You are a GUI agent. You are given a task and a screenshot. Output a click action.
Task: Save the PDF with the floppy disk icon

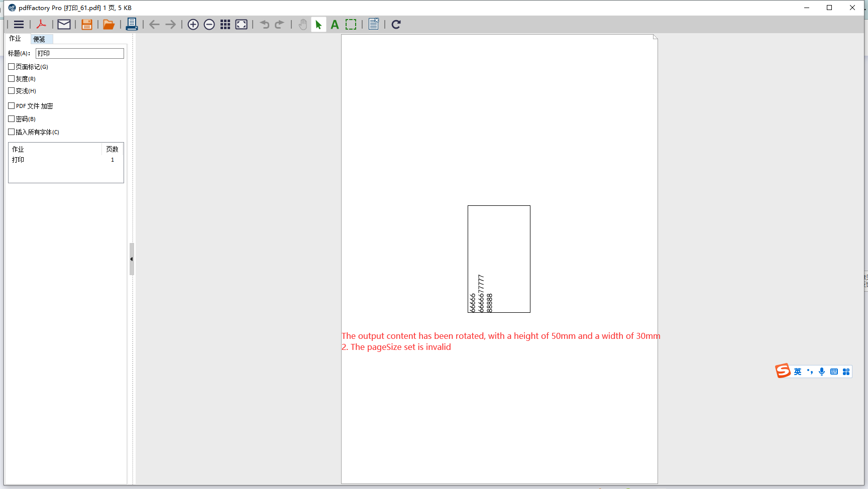(86, 24)
